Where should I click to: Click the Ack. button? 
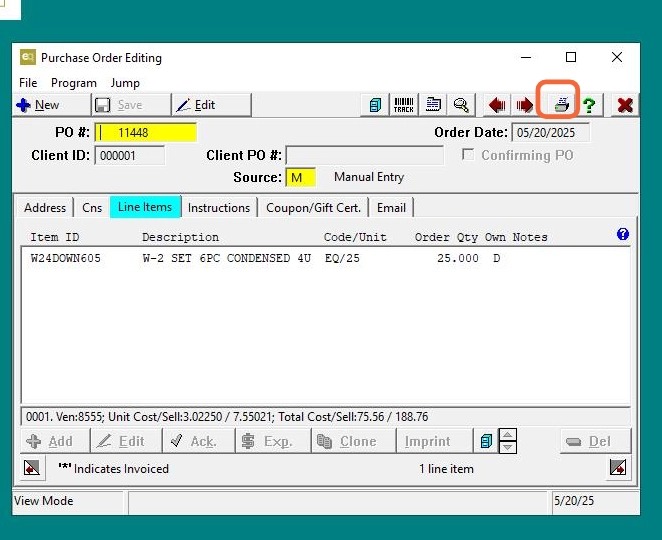tap(199, 441)
